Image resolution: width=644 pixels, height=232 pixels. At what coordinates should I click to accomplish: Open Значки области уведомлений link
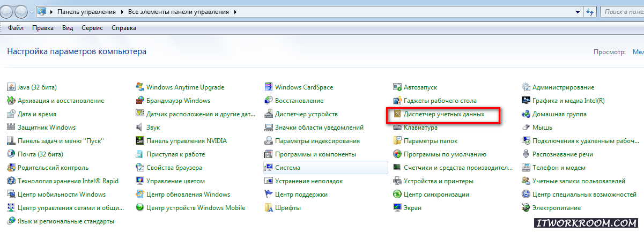pos(319,128)
